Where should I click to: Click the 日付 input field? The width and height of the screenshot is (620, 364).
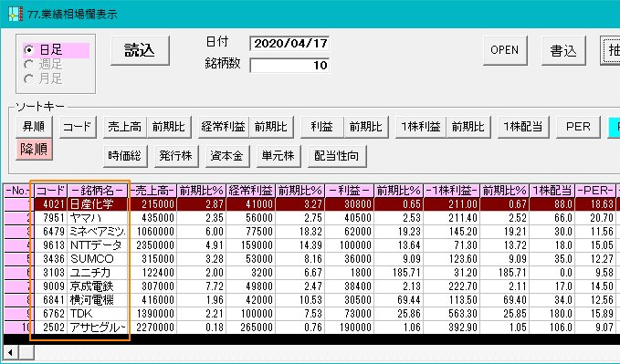coord(289,44)
